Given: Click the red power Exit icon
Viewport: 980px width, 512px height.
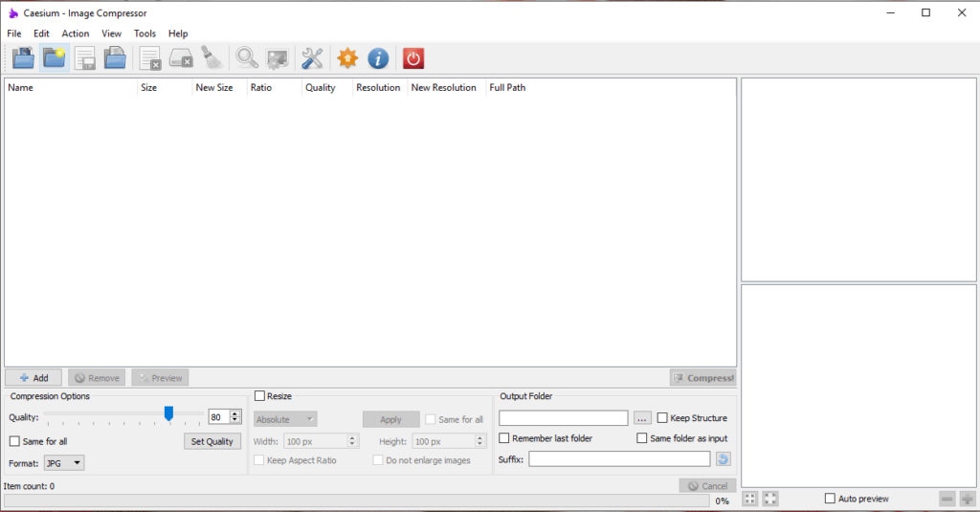Looking at the screenshot, I should point(413,58).
